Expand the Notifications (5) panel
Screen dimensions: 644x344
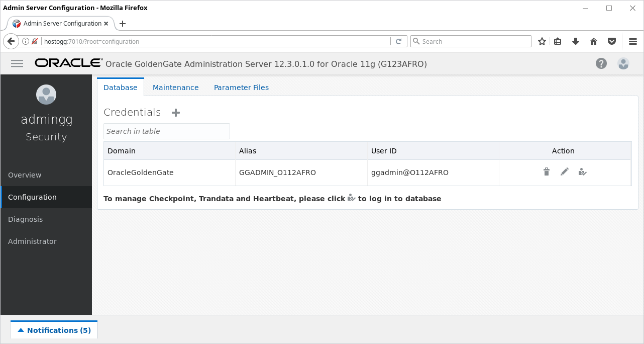click(x=54, y=330)
